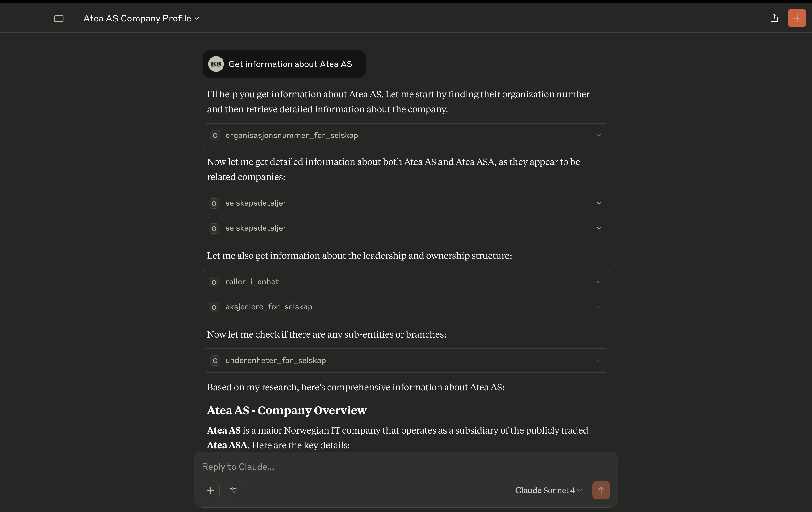This screenshot has width=812, height=512.
Task: Toggle the sidebar panel icon
Action: [x=59, y=19]
